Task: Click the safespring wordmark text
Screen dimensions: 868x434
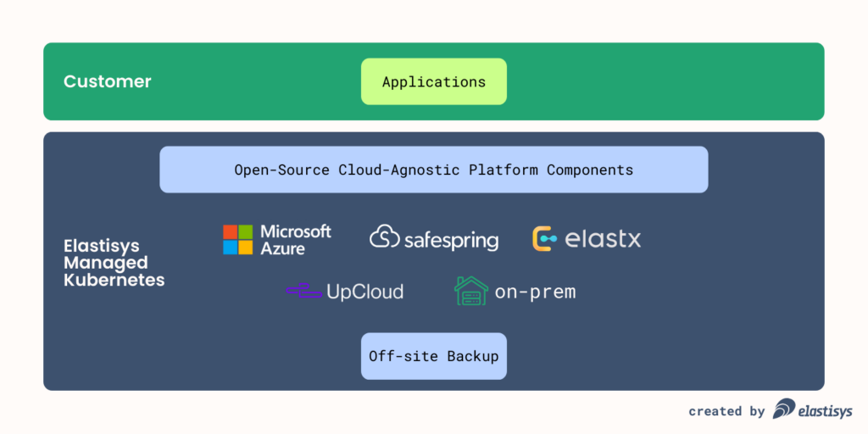Action: pos(451,241)
